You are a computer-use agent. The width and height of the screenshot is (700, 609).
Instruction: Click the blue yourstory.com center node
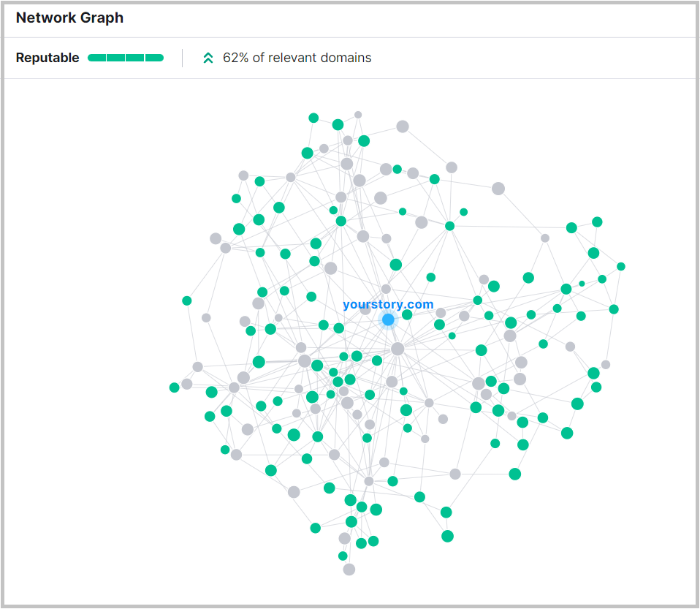[388, 319]
